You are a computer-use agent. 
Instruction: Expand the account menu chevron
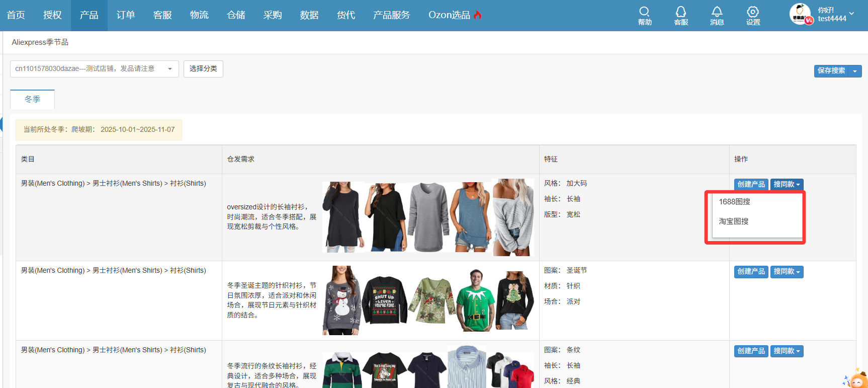point(851,14)
